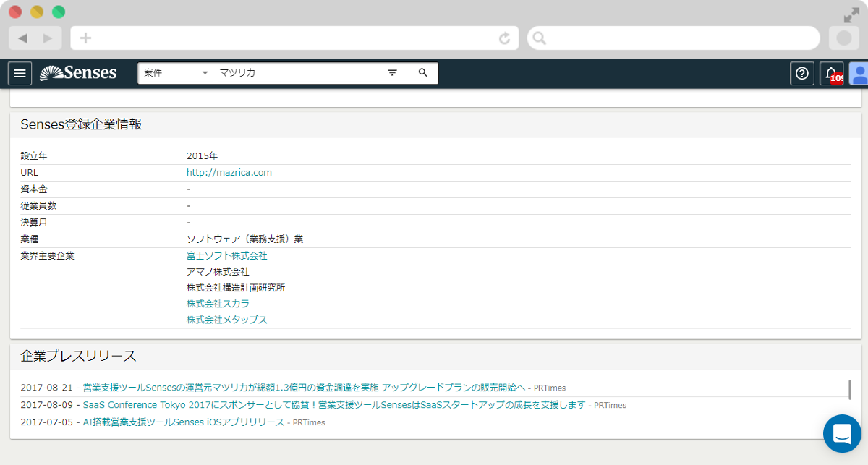Viewport: 868px width, 465px height.
Task: Click the Senses登録企業情報 section heading
Action: 81,124
